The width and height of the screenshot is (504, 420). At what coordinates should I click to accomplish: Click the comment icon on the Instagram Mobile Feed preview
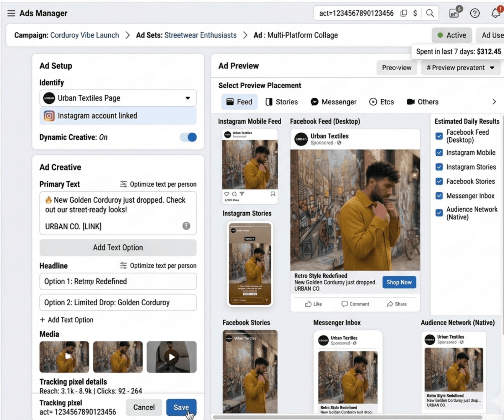coord(234,194)
